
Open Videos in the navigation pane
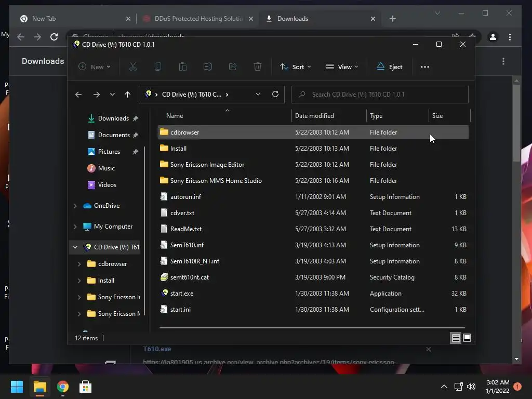107,185
